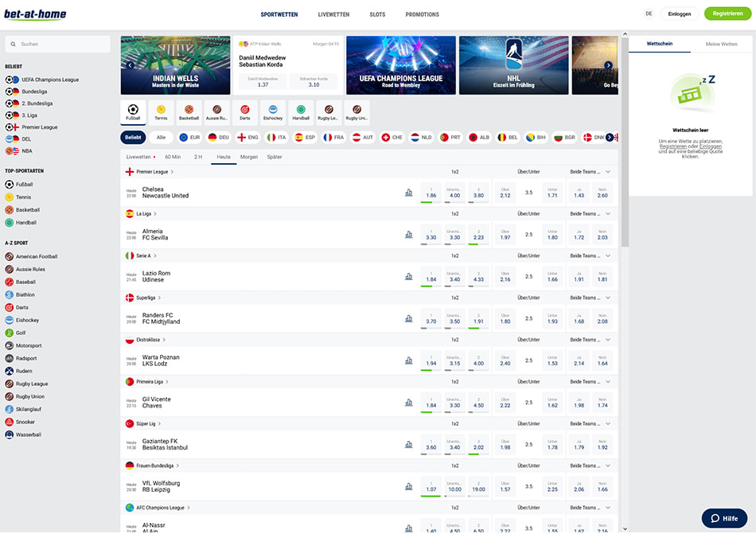Switch to the Meine Wetten tab

pos(721,44)
